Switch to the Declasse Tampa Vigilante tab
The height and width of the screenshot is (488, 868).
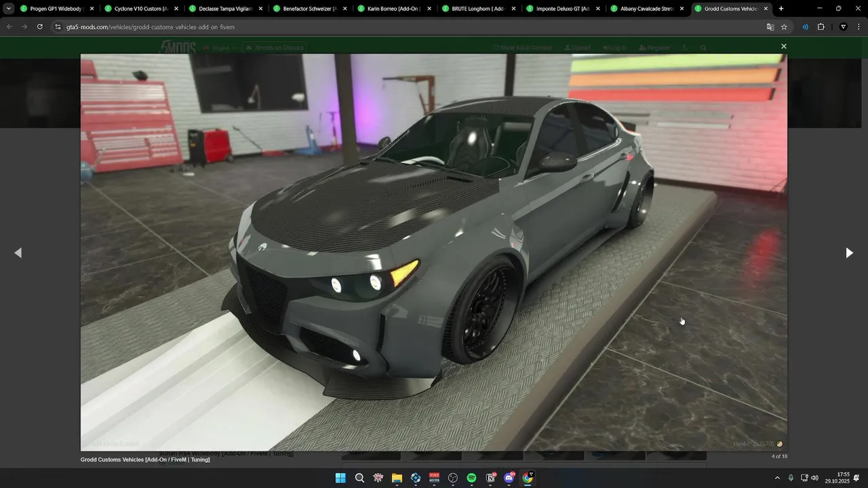[x=224, y=9]
